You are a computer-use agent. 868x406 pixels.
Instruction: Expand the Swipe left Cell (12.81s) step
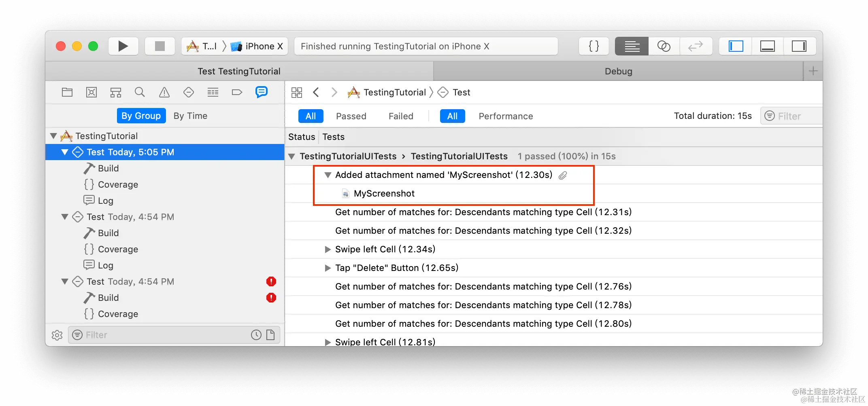coord(328,342)
